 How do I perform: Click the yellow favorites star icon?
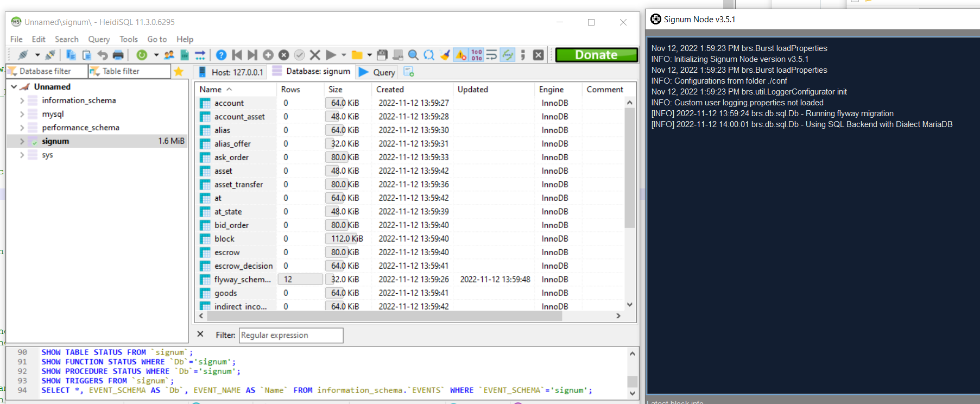[179, 71]
